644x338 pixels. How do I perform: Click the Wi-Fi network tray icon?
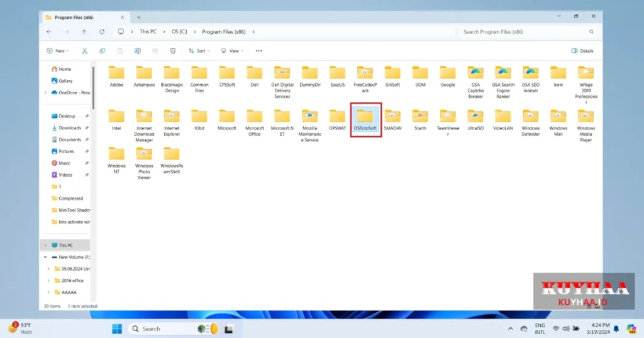coord(556,329)
